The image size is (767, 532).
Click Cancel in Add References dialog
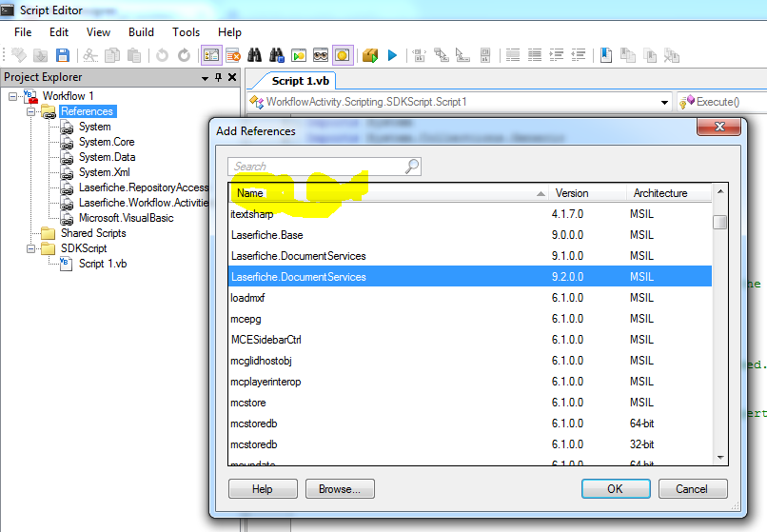tap(693, 489)
